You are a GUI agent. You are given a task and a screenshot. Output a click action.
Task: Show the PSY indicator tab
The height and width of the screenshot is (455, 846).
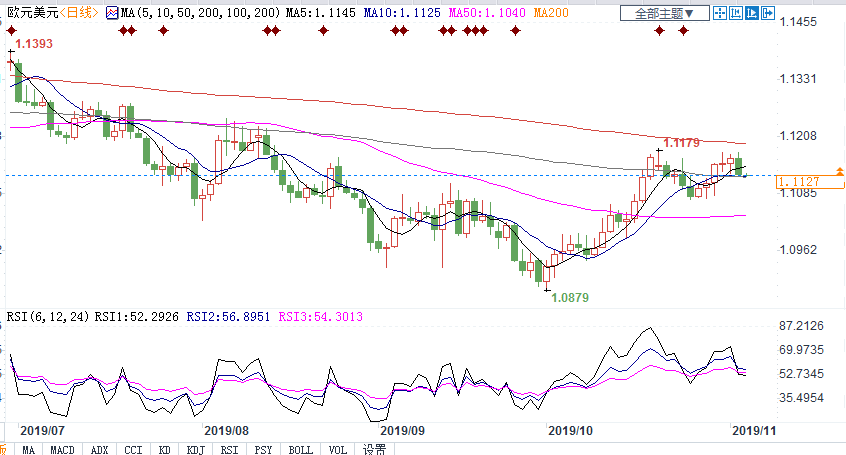[x=263, y=450]
